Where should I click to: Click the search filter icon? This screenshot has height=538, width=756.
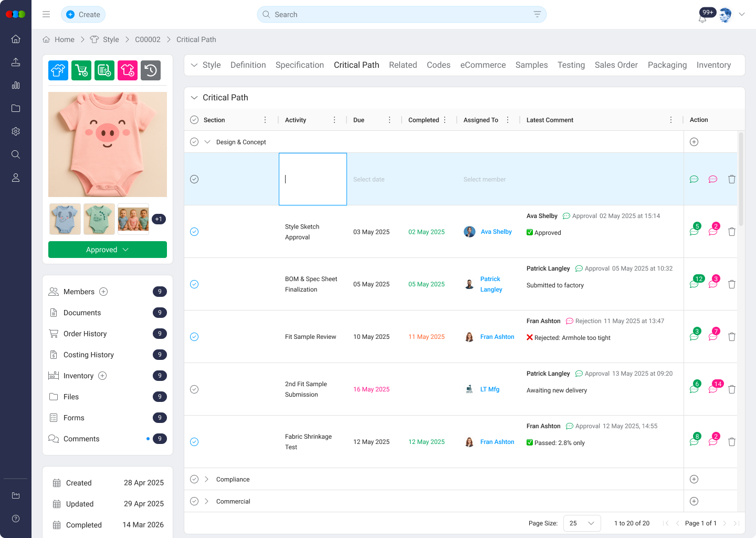pyautogui.click(x=537, y=15)
